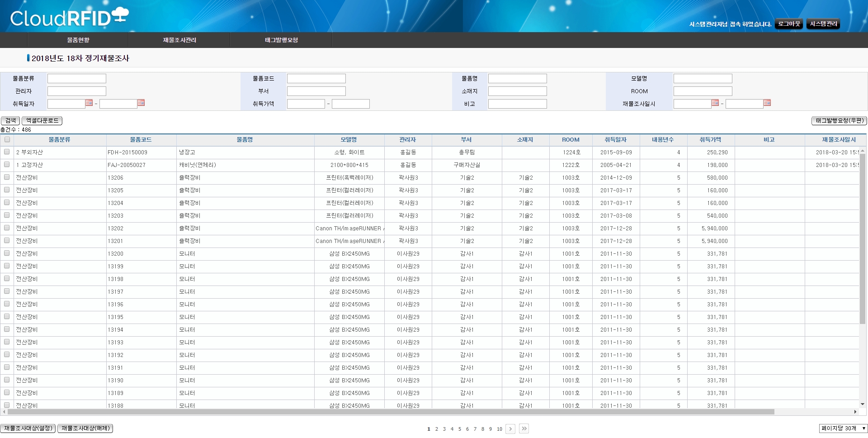
Task: Select checkbox for item code 13196
Action: (x=7, y=304)
